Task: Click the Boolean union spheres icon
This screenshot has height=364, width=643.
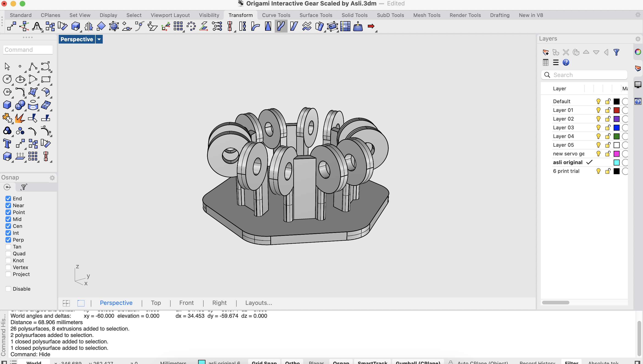Action: point(20,105)
